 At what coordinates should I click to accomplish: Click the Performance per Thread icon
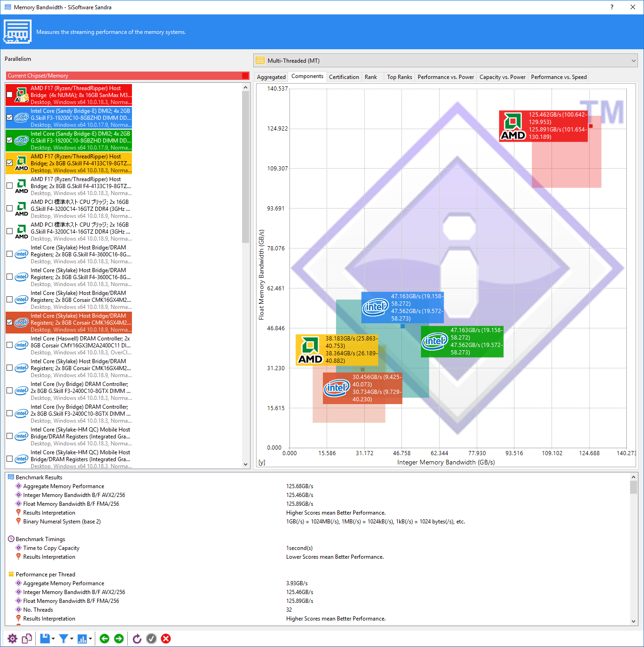pos(11,574)
